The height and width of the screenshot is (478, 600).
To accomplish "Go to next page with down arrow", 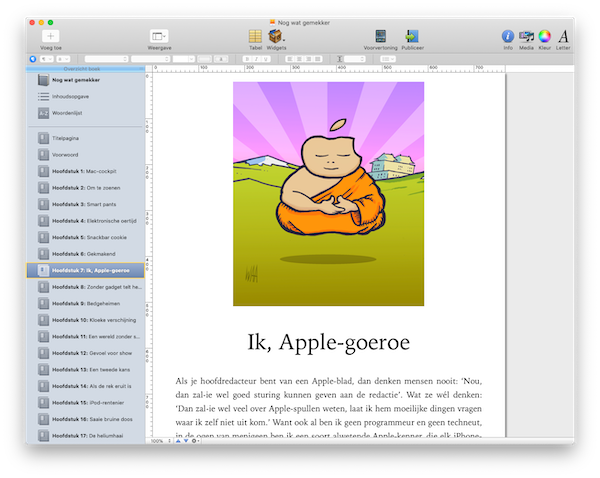I will (186, 441).
